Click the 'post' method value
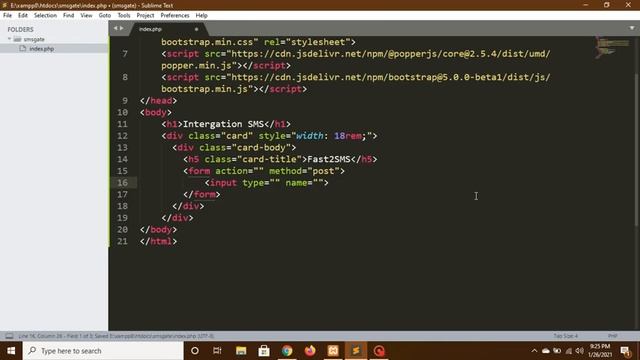Image resolution: width=640 pixels, height=360 pixels. click(x=323, y=171)
